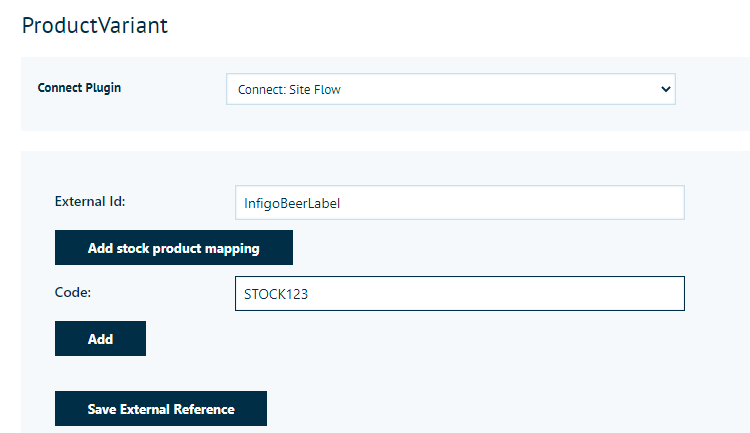Focus the Code input field
The image size is (750, 433).
(460, 293)
